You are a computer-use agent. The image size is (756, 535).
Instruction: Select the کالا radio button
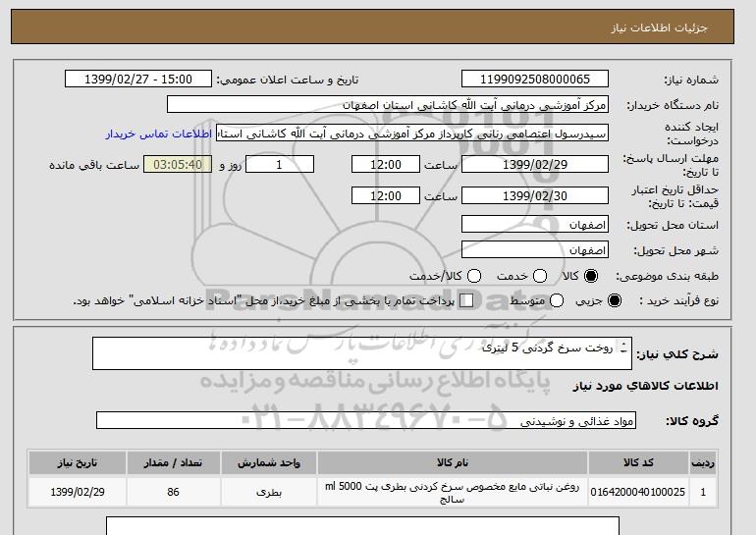pyautogui.click(x=591, y=276)
